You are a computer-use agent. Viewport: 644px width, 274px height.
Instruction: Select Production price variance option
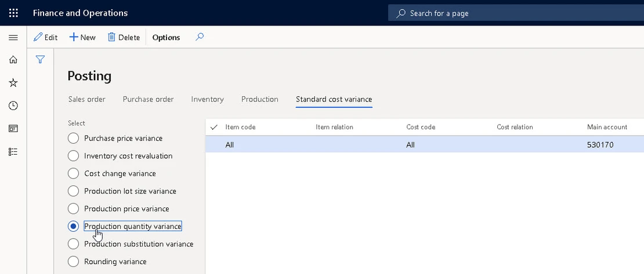(73, 209)
